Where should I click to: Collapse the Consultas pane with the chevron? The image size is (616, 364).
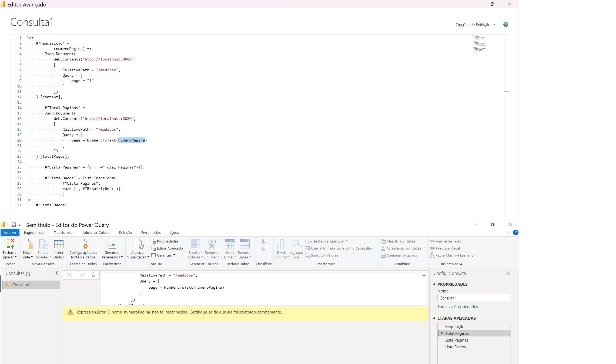[x=56, y=273]
